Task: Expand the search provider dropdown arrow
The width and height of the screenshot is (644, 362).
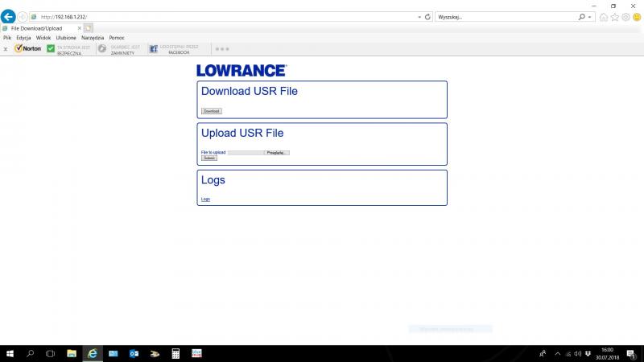Action: [590, 16]
